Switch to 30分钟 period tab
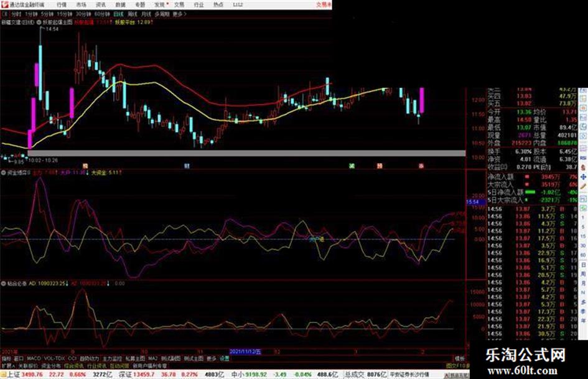 click(83, 14)
